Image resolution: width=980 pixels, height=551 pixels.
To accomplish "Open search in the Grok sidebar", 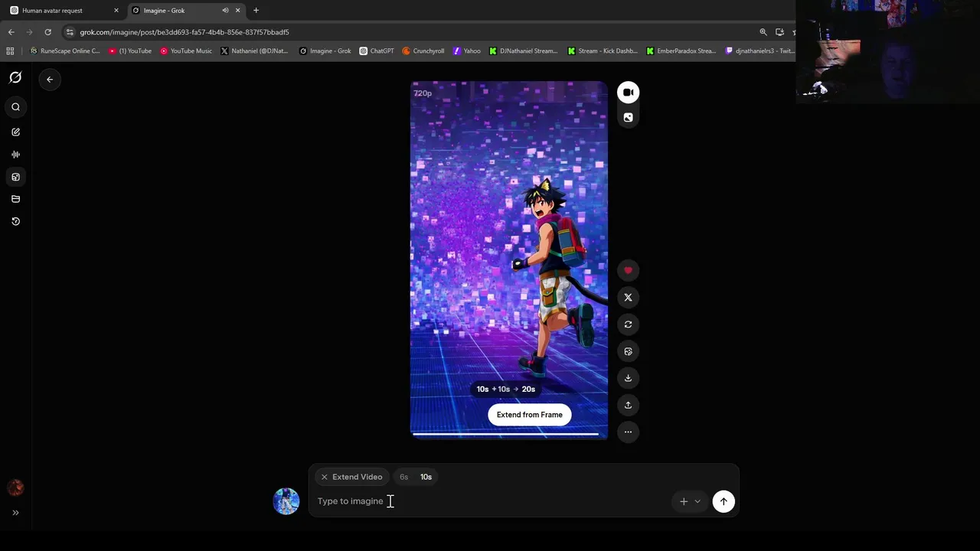I will coord(15,107).
